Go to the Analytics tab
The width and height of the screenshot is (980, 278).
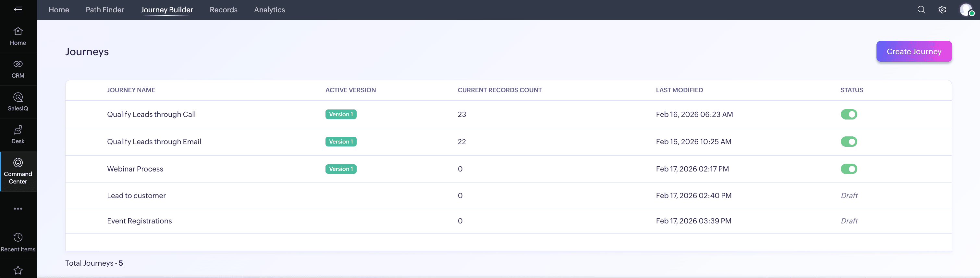point(269,9)
